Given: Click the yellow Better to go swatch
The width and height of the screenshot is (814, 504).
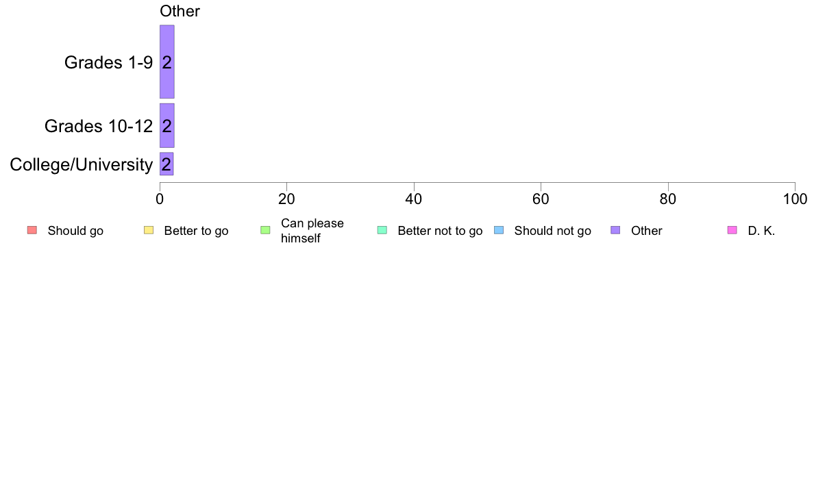Looking at the screenshot, I should [x=149, y=230].
